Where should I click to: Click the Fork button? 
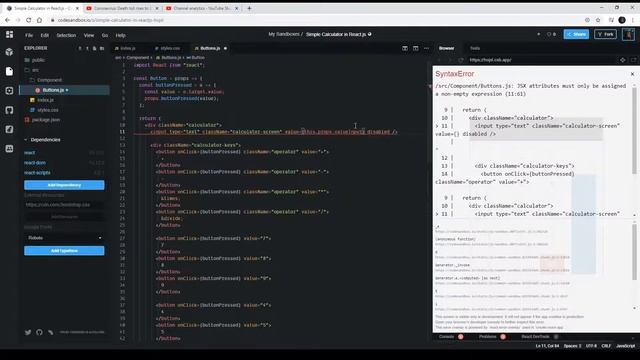[x=605, y=34]
